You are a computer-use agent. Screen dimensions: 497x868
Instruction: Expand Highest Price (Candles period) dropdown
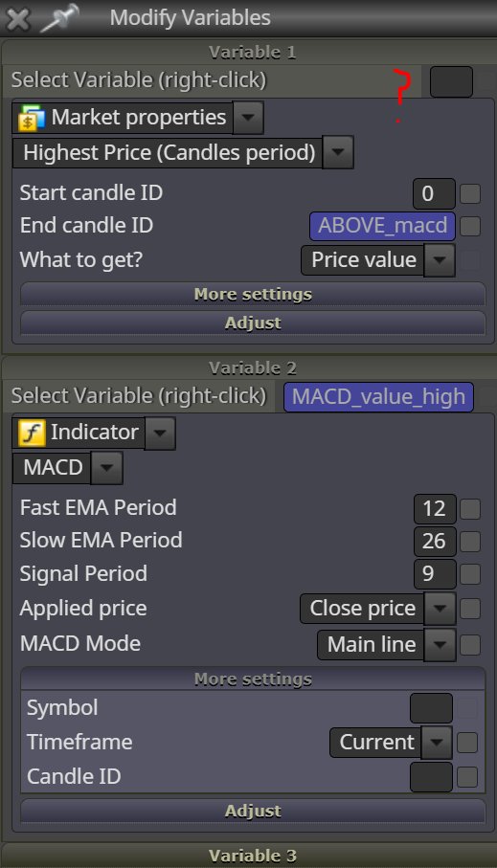[337, 153]
